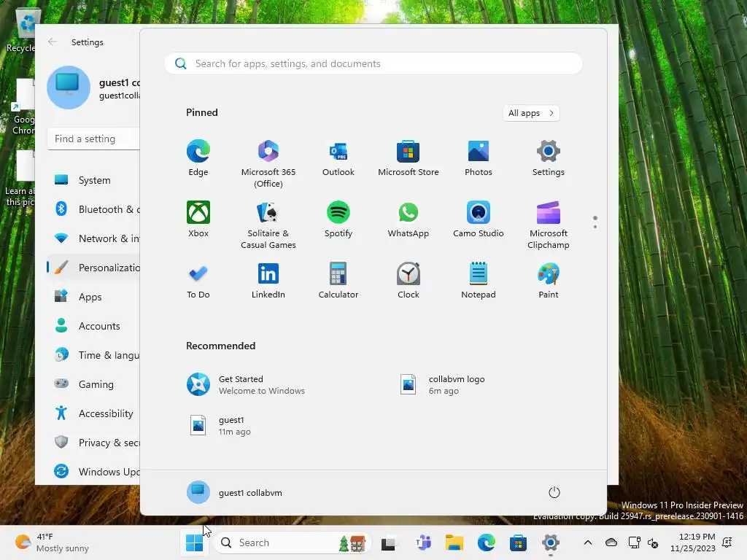This screenshot has height=560, width=747.
Task: Open the Paint app
Action: [x=549, y=281]
